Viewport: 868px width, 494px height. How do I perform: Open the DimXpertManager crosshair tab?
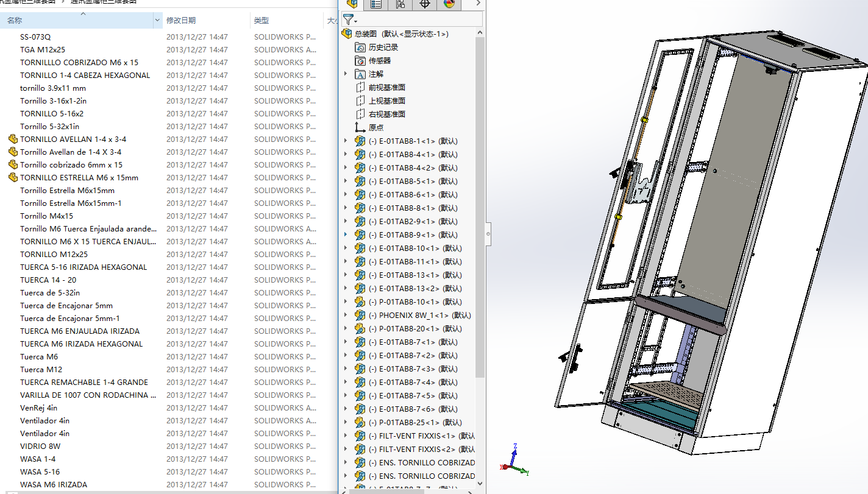tap(425, 4)
